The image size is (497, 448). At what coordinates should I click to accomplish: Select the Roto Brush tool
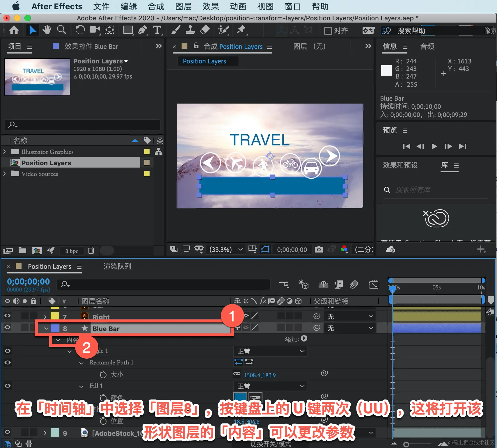pos(223,30)
